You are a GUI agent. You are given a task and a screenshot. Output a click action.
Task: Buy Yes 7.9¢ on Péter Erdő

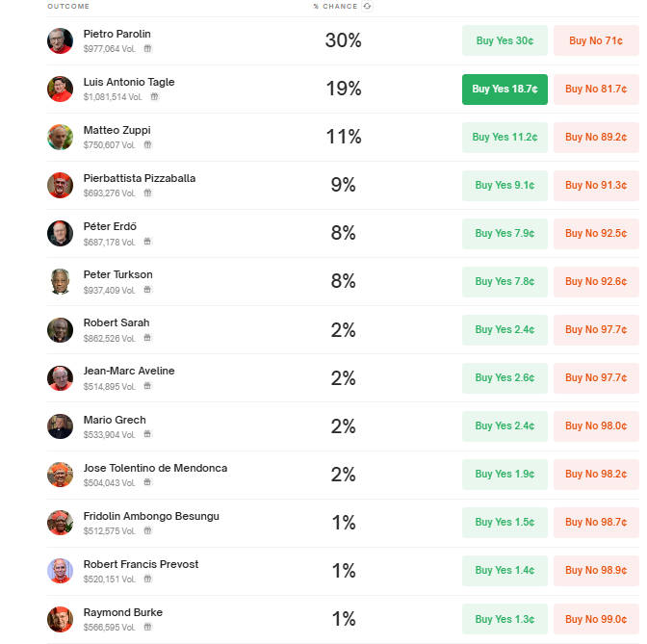point(505,234)
